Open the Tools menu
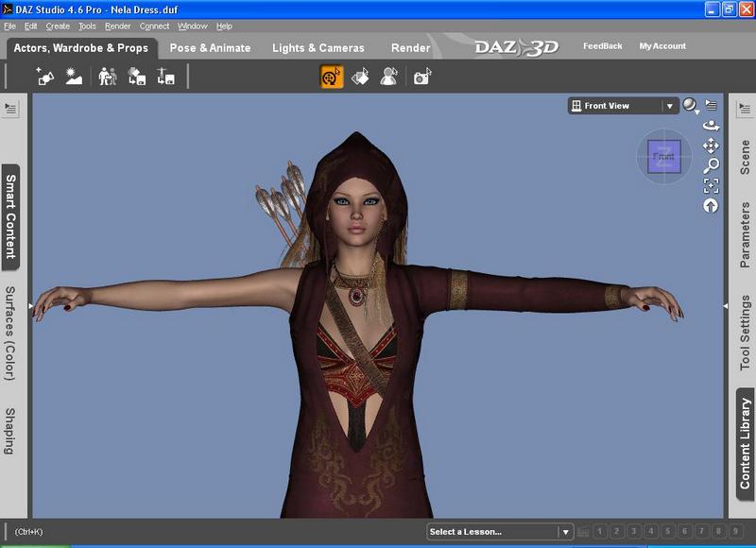 point(87,26)
